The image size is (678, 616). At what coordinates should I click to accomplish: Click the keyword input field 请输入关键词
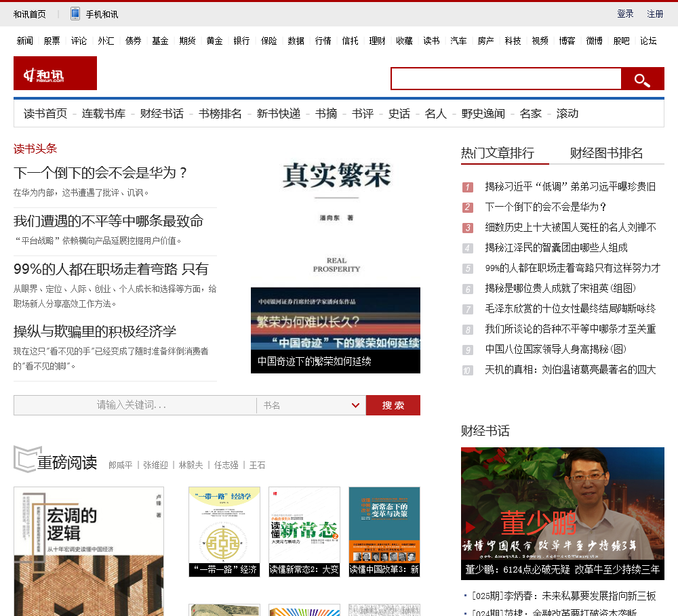[x=135, y=405]
